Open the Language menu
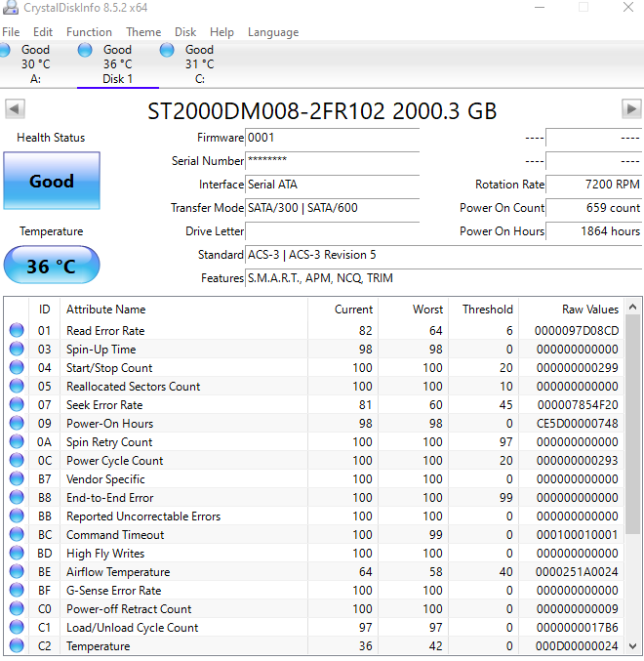Screen dimensions: 644x661 click(x=273, y=32)
